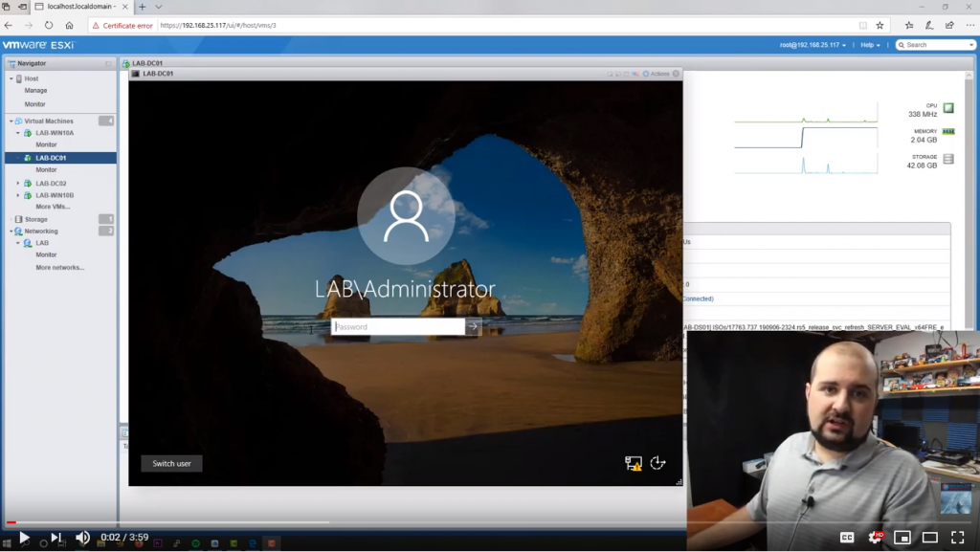This screenshot has width=980, height=552.
Task: Switch to theater mode view
Action: coord(929,538)
